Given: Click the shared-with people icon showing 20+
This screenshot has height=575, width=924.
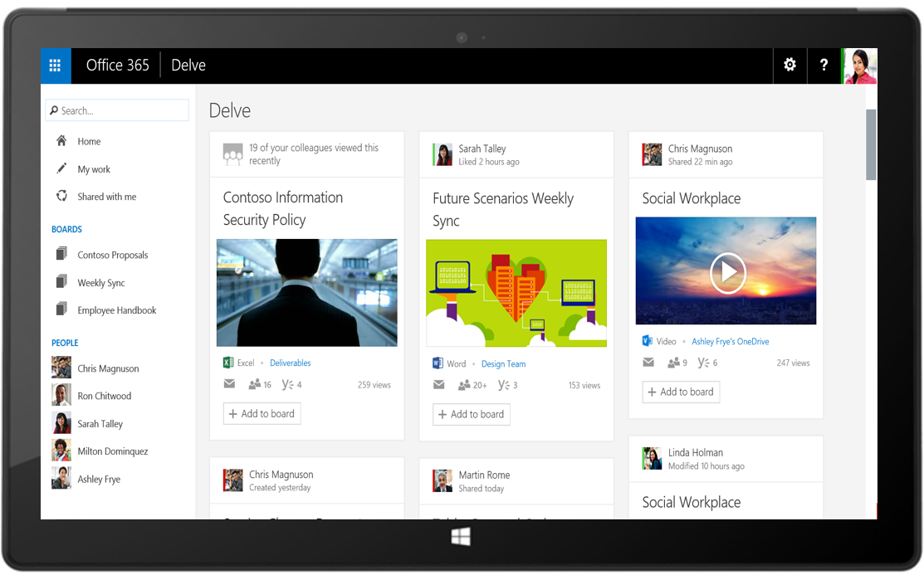Looking at the screenshot, I should coord(465,384).
